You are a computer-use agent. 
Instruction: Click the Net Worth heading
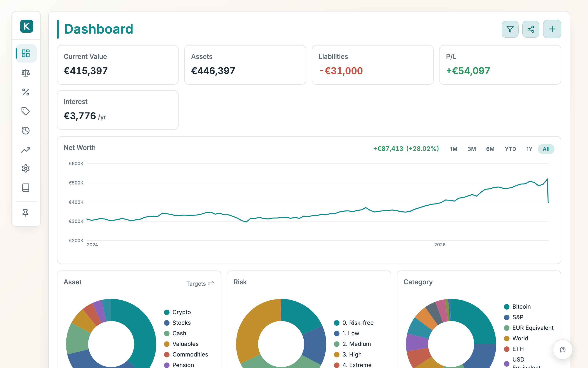pyautogui.click(x=80, y=148)
